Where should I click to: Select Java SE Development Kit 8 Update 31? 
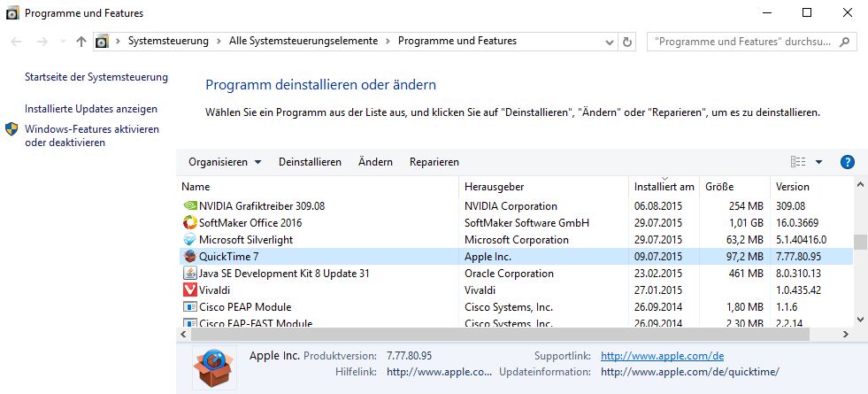[284, 274]
